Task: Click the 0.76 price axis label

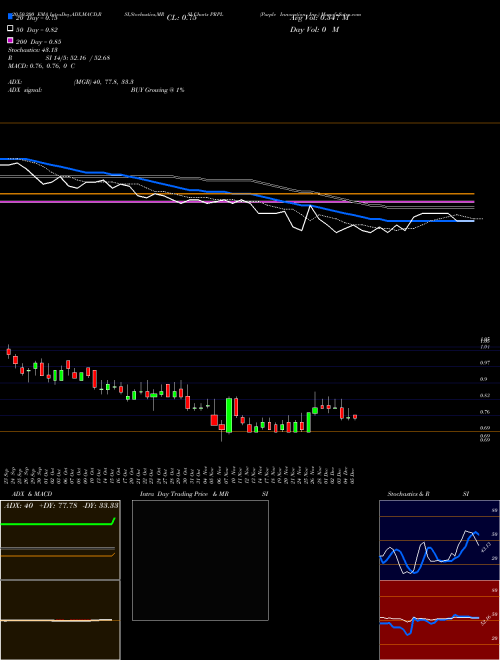Action: (485, 412)
